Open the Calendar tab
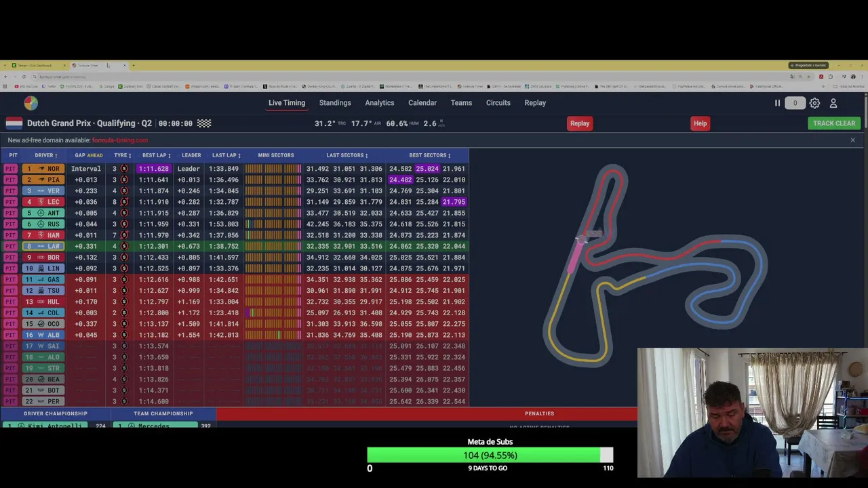Screen dimensions: 868x488 point(422,103)
